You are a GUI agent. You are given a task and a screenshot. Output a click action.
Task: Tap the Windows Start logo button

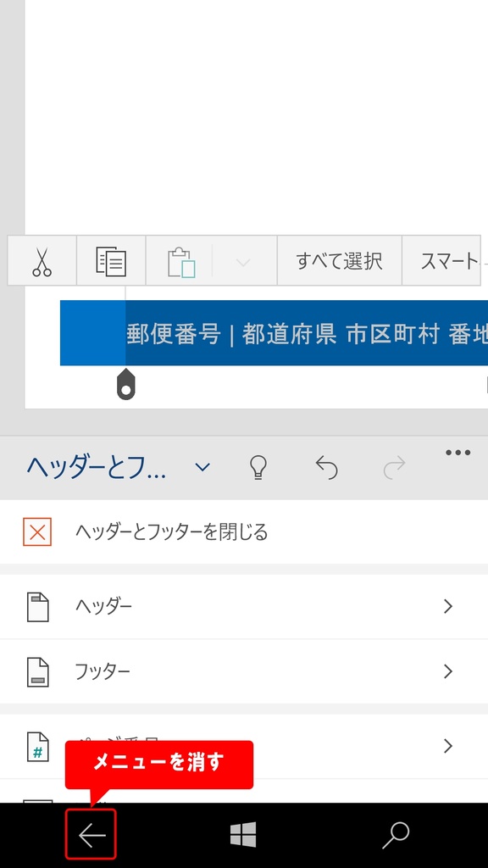pos(243,835)
